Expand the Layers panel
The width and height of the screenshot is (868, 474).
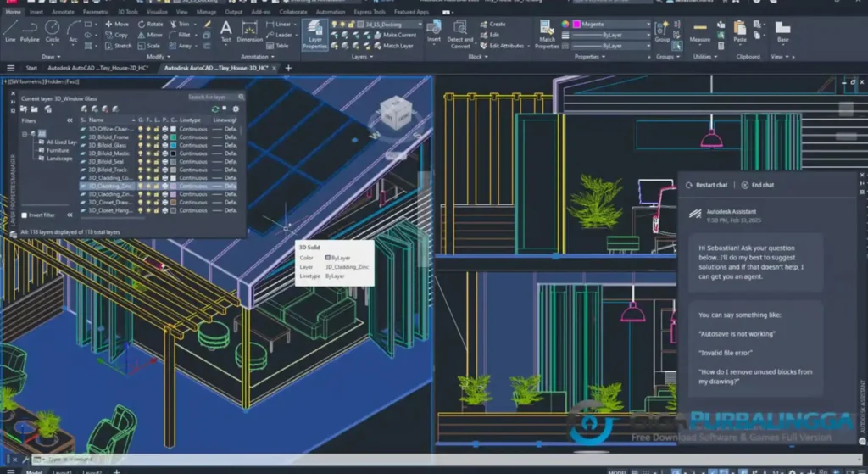tap(362, 57)
